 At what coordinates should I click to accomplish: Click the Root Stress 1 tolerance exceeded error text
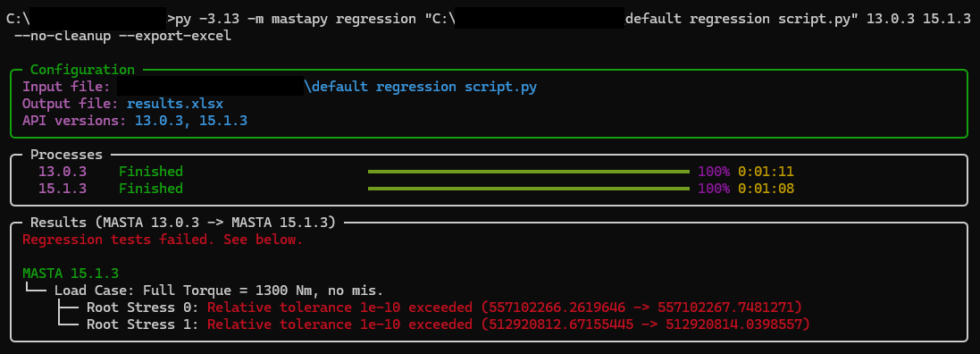(x=508, y=324)
